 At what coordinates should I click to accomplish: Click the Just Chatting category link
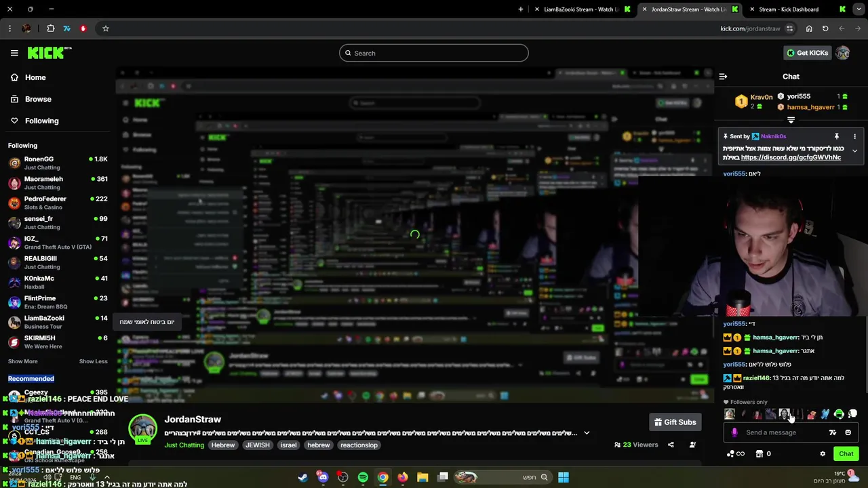pos(184,445)
